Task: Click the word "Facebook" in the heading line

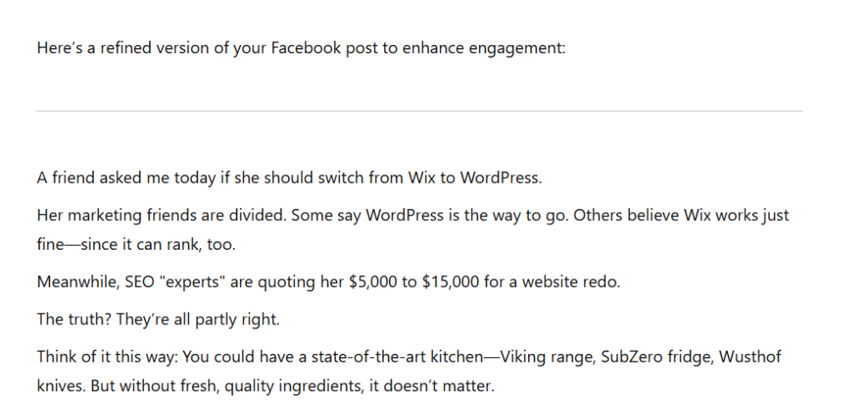Action: [x=306, y=48]
